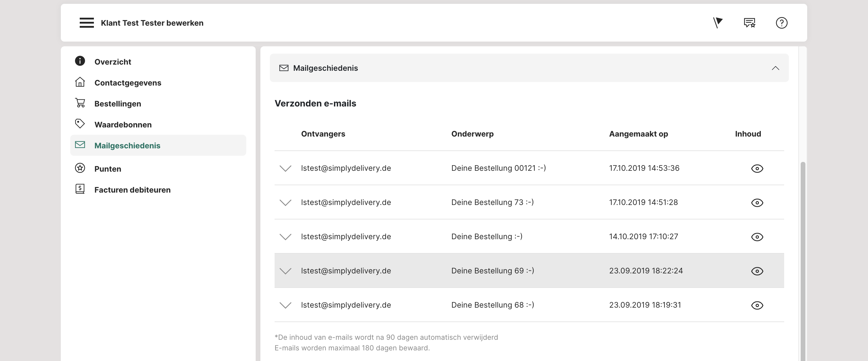The height and width of the screenshot is (361, 868).
Task: Open Contactgegevens in the sidebar
Action: point(128,83)
